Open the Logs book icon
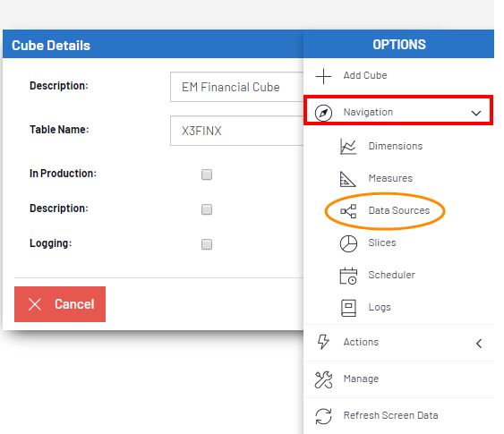Viewport: 504px width, 434px height. pyautogui.click(x=348, y=308)
